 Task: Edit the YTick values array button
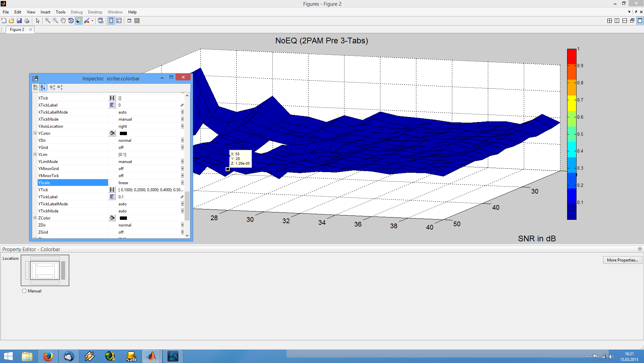tap(112, 190)
